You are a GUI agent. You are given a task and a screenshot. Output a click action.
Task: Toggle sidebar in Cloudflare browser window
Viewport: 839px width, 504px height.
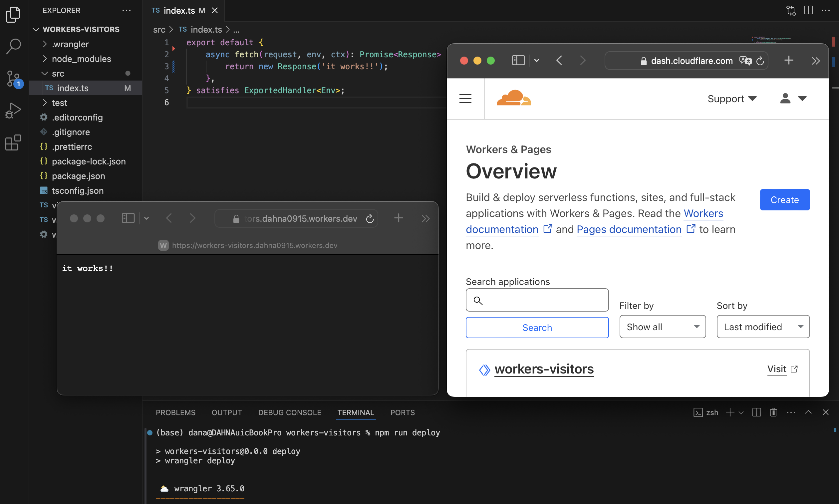pyautogui.click(x=518, y=61)
